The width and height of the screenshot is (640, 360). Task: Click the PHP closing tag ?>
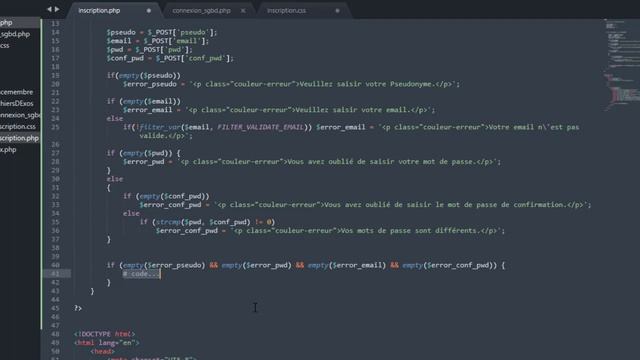point(78,308)
